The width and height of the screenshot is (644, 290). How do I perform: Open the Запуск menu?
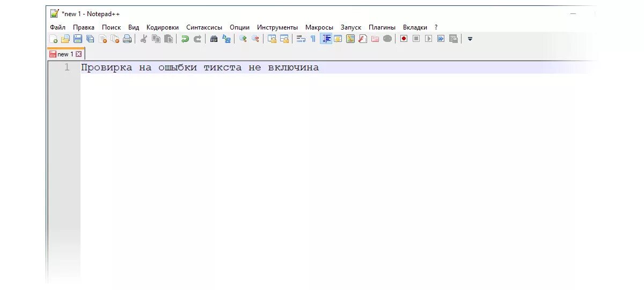351,27
